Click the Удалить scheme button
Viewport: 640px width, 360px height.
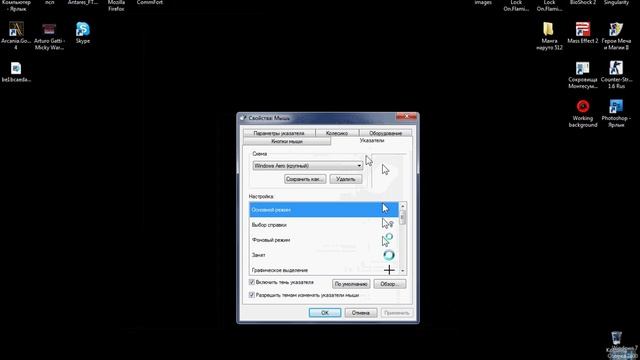(346, 179)
